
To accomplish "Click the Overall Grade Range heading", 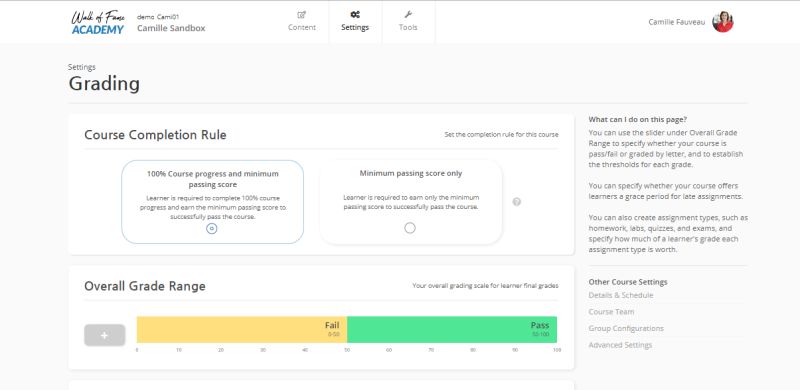I will point(145,286).
